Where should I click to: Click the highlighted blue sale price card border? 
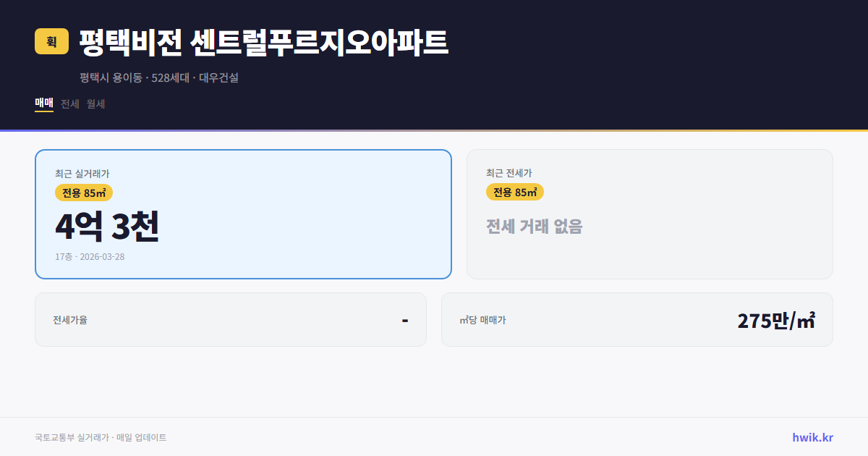point(243,150)
